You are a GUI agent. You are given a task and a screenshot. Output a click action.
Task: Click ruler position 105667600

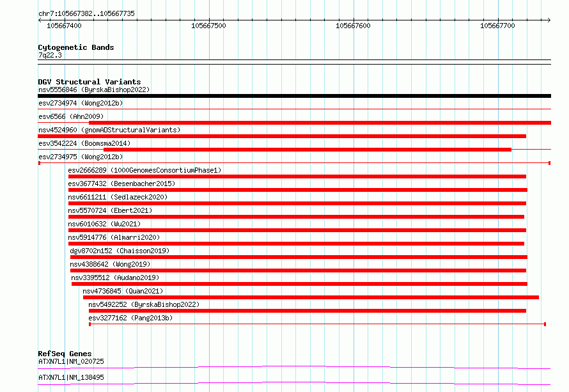[353, 26]
